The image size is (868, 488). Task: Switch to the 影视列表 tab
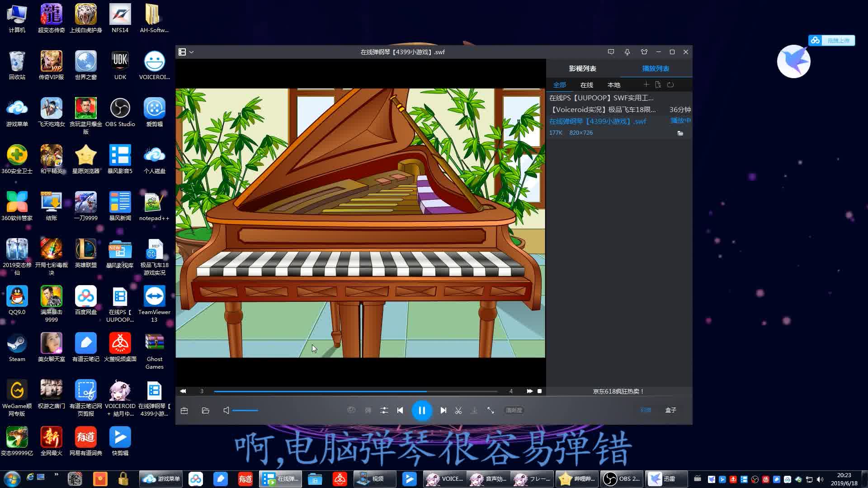click(x=582, y=68)
